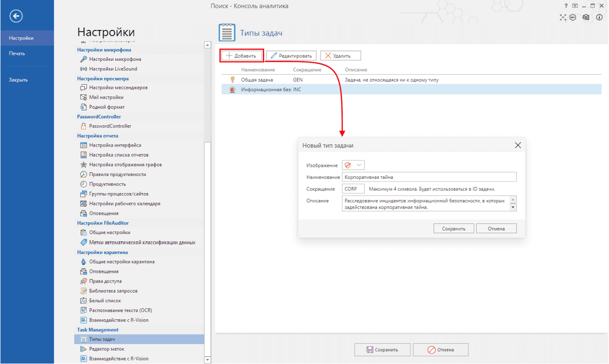Screen dimensions: 609x364
Task: Click the PasswordController lock icon
Action: click(83, 126)
